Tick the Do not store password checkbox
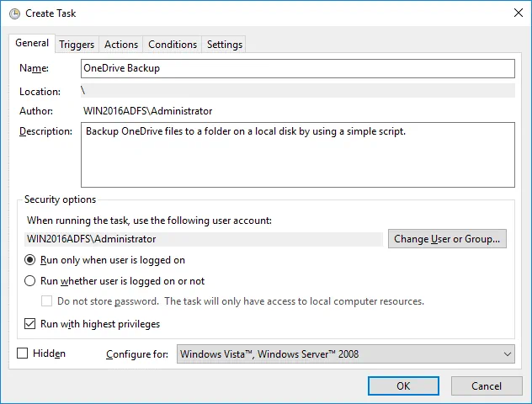The height and width of the screenshot is (404, 532). click(48, 301)
